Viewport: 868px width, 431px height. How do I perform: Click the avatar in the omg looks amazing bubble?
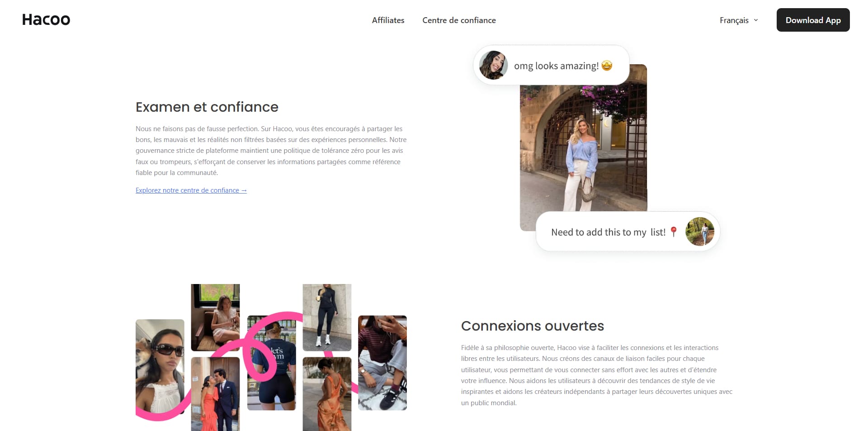493,65
